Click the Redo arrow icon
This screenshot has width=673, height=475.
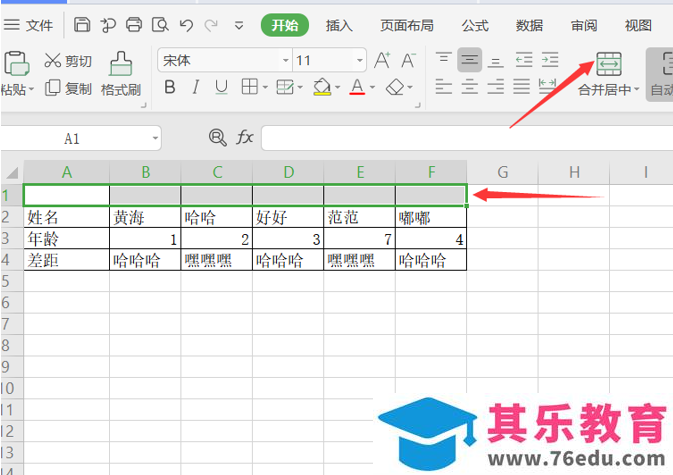point(211,25)
